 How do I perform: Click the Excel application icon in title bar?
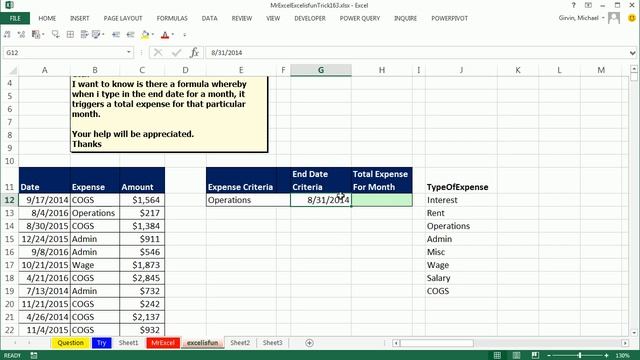click(x=9, y=5)
